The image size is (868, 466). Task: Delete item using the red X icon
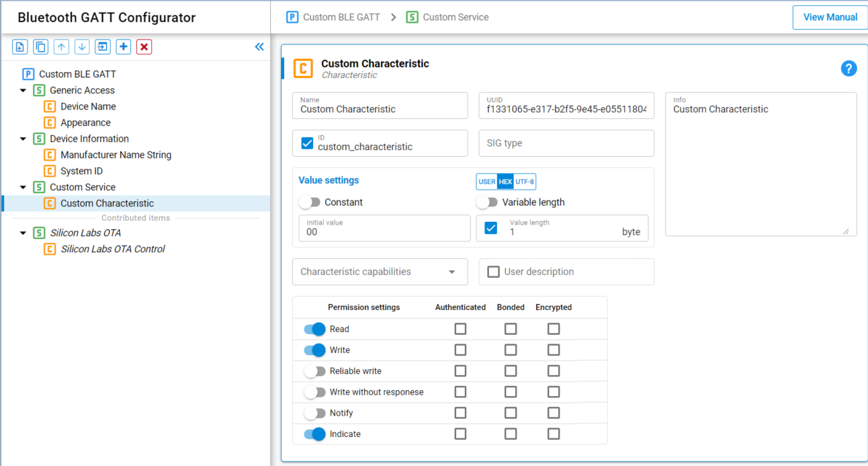coord(144,47)
